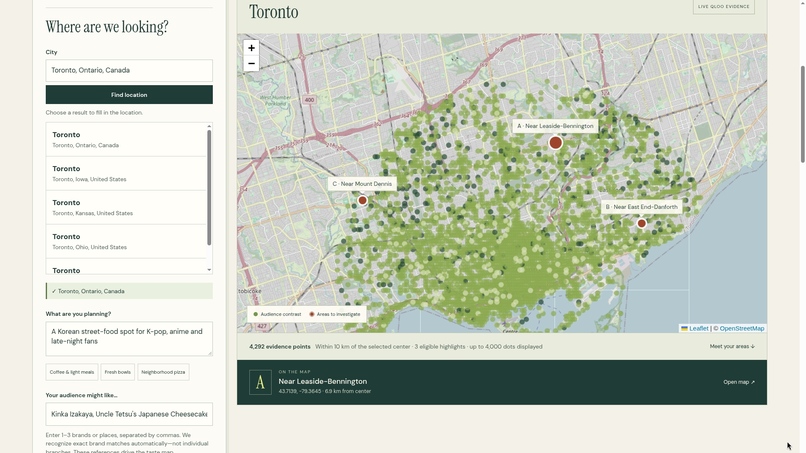Image resolution: width=806 pixels, height=453 pixels.
Task: Click the red marker for Near Leaside-Bennington
Action: [x=555, y=143]
